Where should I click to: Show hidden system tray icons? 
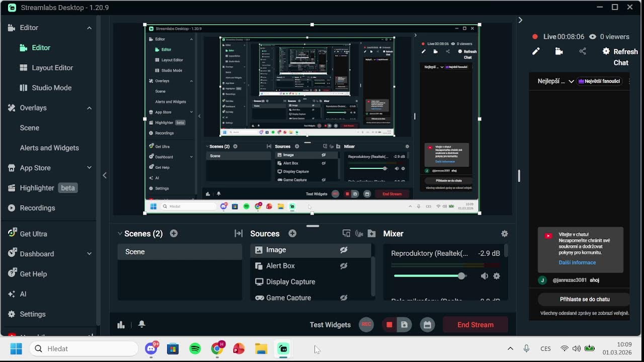tap(510, 348)
